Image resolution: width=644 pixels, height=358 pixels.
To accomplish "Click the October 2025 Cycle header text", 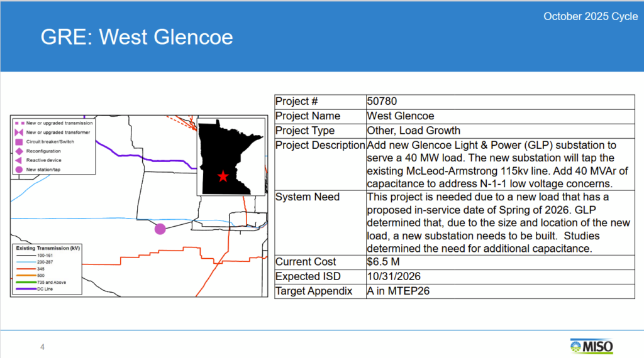I will click(x=590, y=16).
